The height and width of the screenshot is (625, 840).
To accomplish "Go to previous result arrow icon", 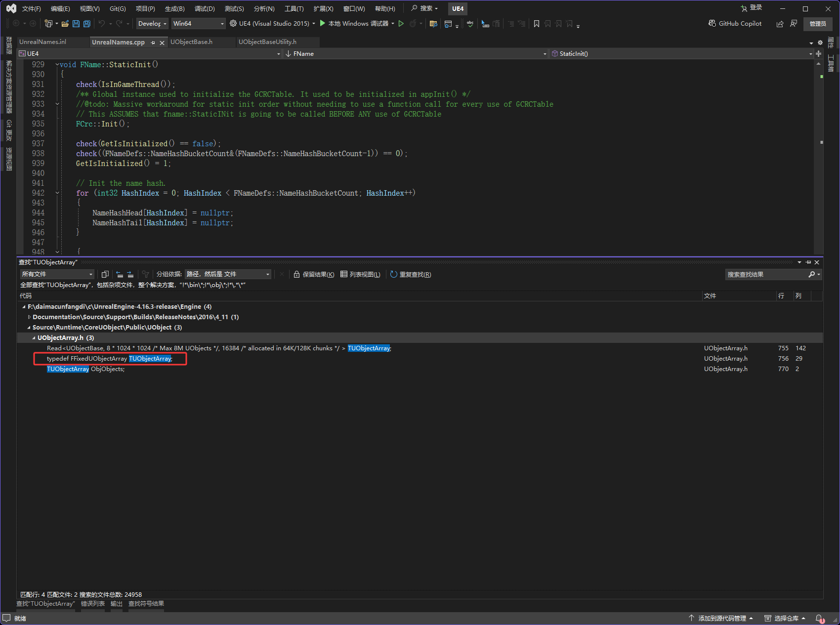I will click(x=119, y=274).
